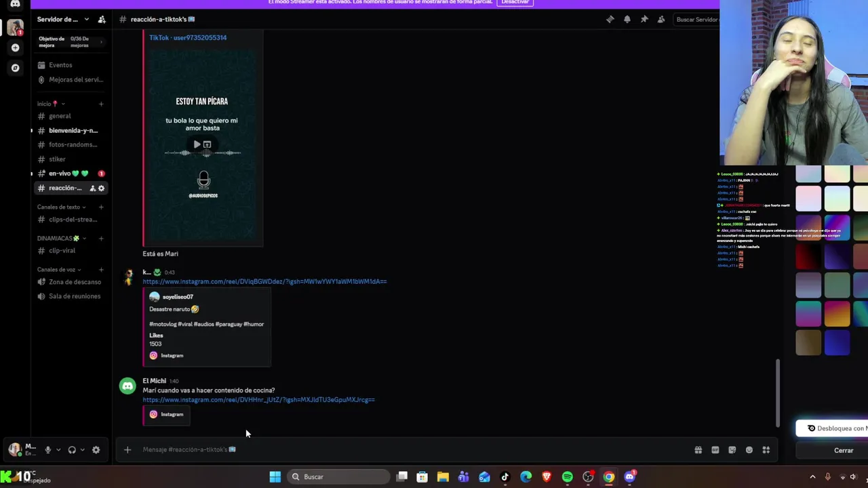Screen dimensions: 868x488
Task: Open Spotify from the taskbar
Action: [567, 477]
